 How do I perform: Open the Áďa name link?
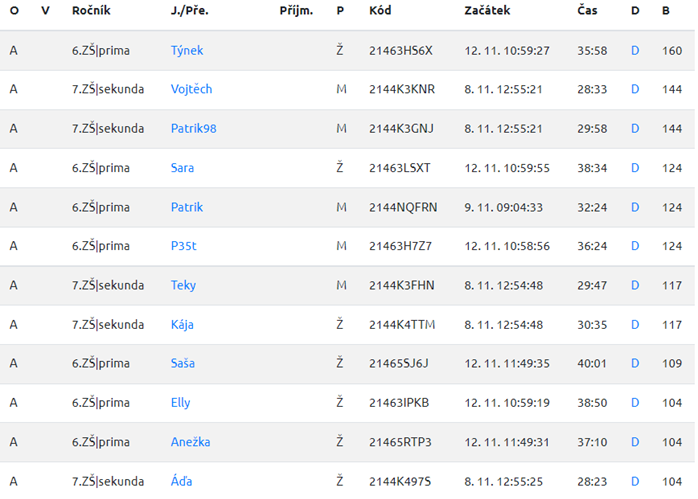coord(182,481)
